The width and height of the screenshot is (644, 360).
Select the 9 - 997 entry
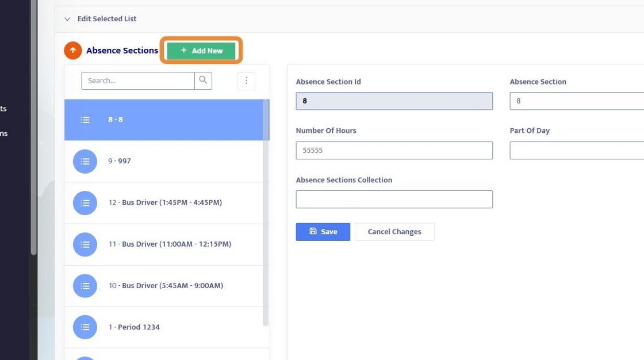[x=163, y=161]
